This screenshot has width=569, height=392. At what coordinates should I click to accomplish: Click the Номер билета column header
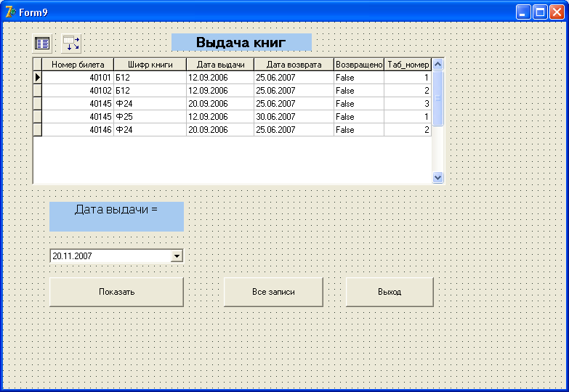point(78,65)
